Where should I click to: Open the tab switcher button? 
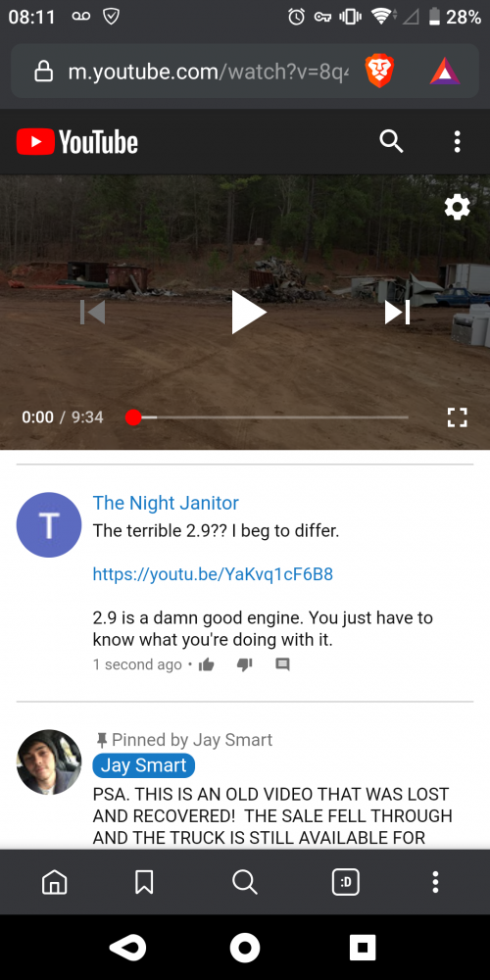pyautogui.click(x=346, y=883)
